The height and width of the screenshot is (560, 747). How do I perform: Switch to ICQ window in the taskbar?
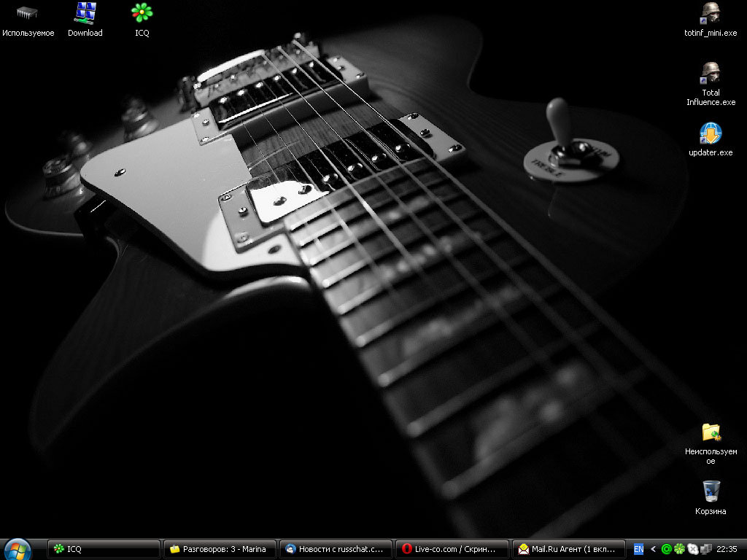tap(104, 549)
